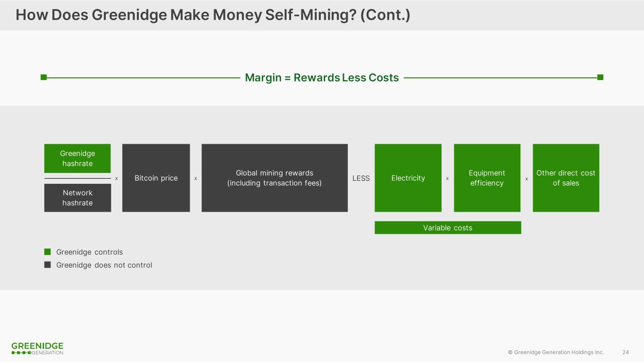The image size is (644, 362).
Task: Click the Variable costs bar
Action: 448,228
